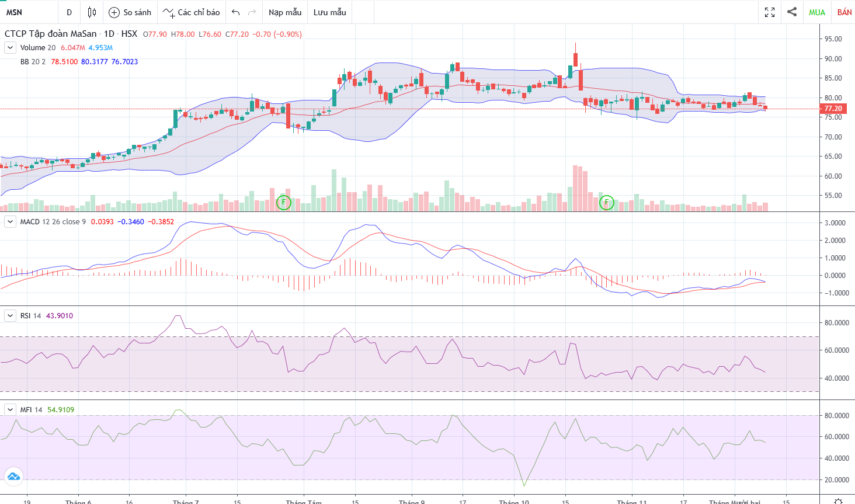The height and width of the screenshot is (504, 855).
Task: Open chart settings gear icon at bottom right
Action: (x=838, y=500)
